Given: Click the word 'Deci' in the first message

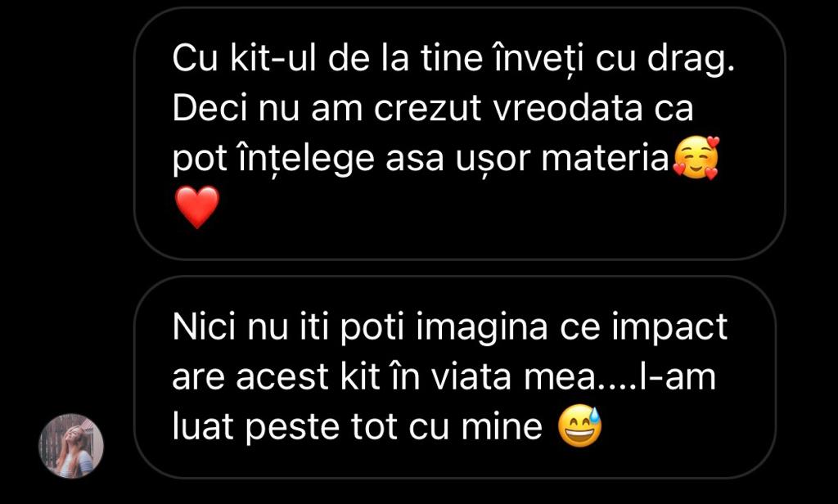Looking at the screenshot, I should tap(210, 108).
